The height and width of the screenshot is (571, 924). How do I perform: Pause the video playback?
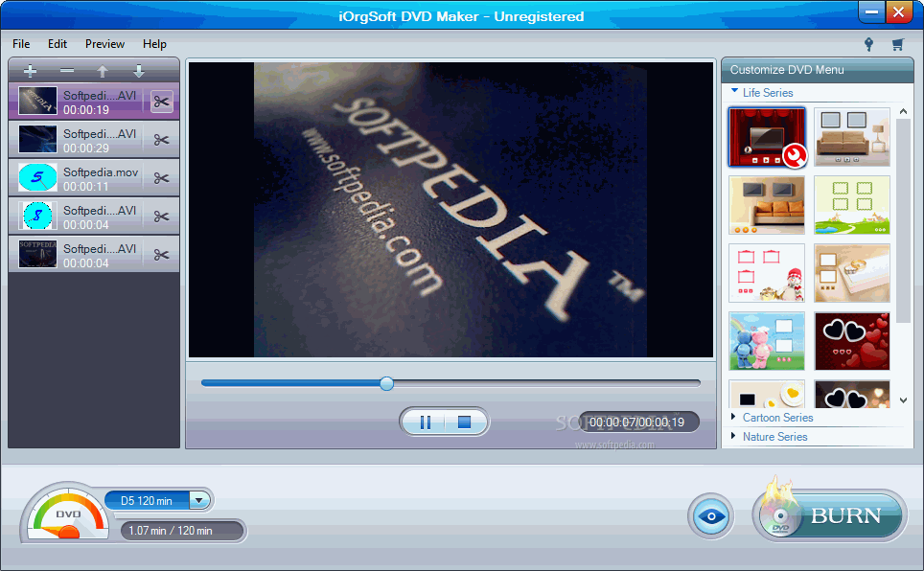pos(425,422)
